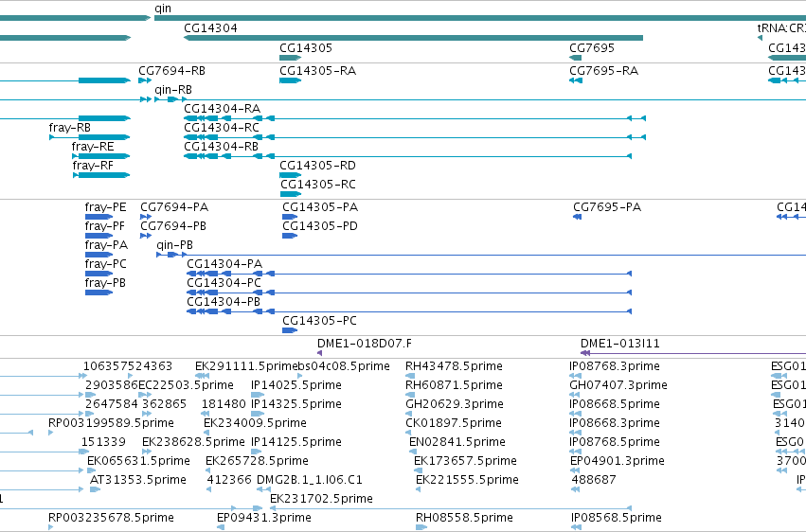Select the CG14305-RD transcript label
Viewport: 806px width, 532px height.
coord(317,166)
